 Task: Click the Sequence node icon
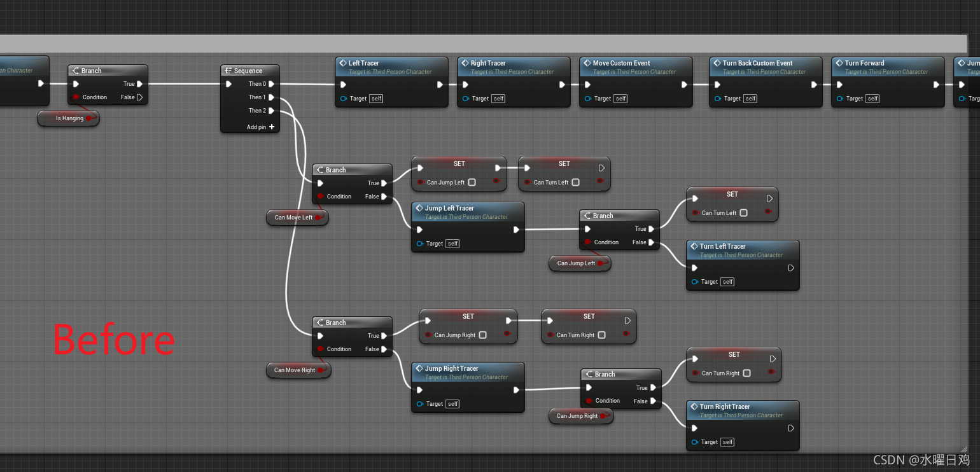point(228,71)
